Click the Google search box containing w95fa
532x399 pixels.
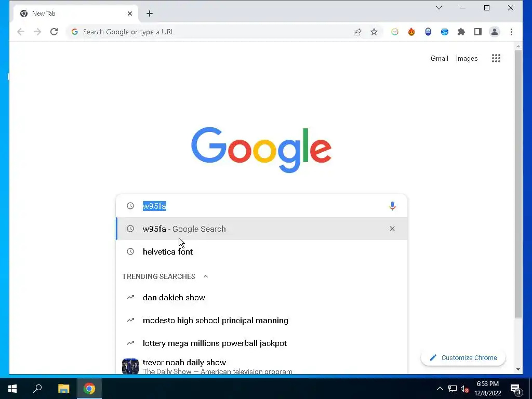(262, 206)
